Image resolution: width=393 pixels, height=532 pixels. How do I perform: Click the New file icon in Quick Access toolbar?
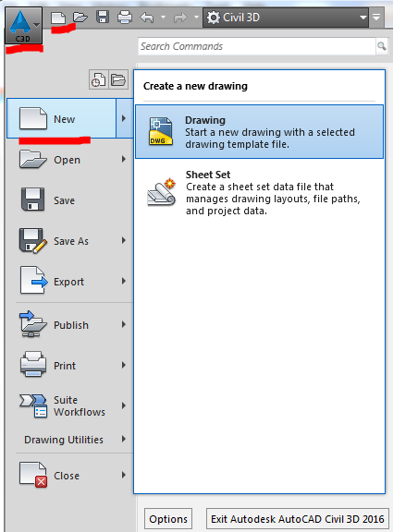(58, 17)
